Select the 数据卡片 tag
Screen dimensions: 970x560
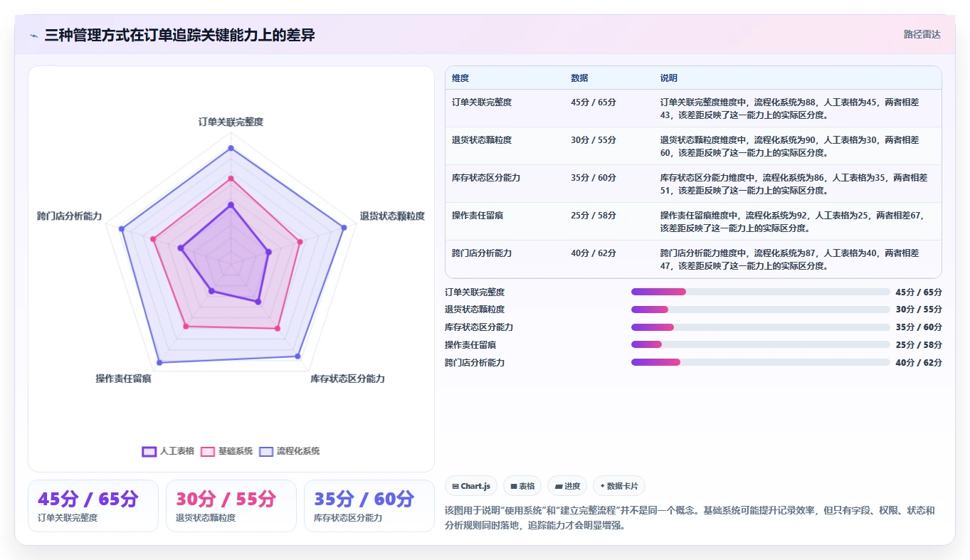click(619, 486)
